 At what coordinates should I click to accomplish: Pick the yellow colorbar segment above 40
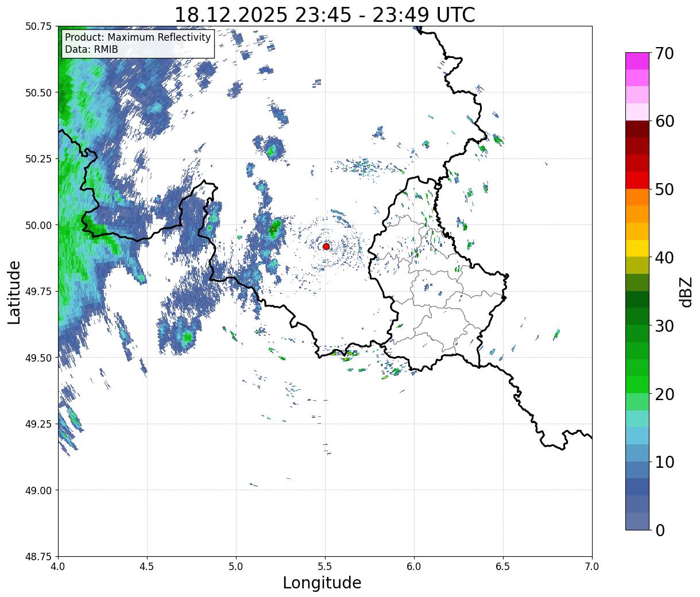pos(637,248)
